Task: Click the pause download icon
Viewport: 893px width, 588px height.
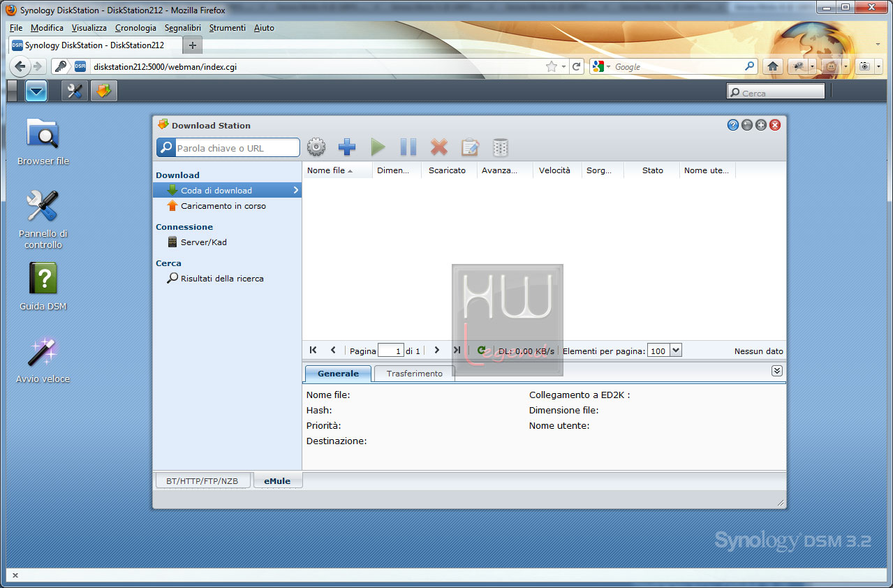Action: pos(408,147)
